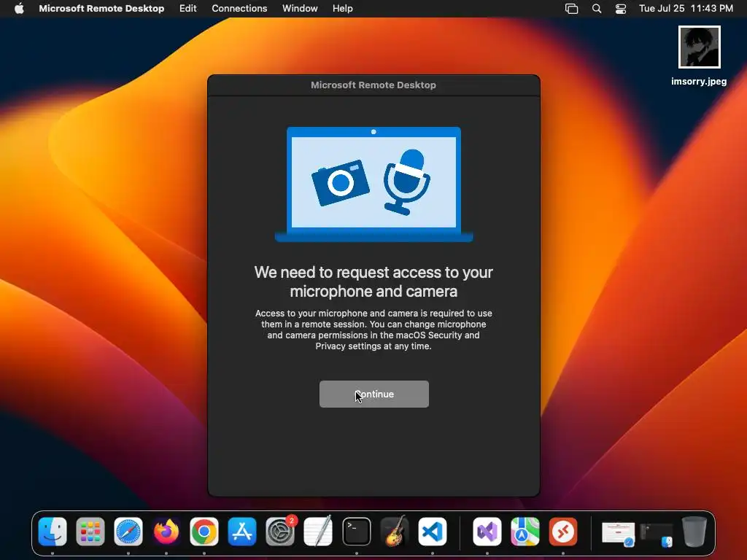747x560 pixels.
Task: Click the Stage Manager windows icon in the menu bar
Action: 571,8
